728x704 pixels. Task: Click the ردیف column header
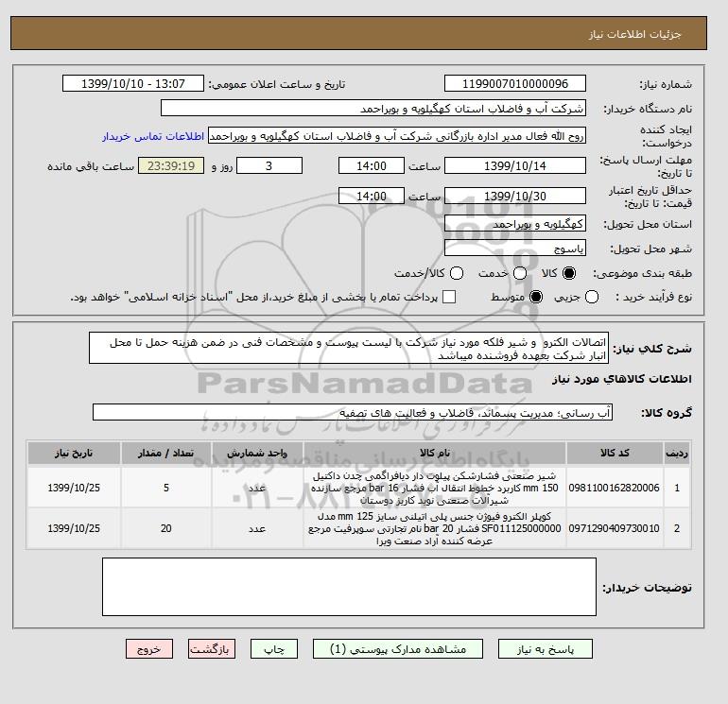click(x=677, y=453)
